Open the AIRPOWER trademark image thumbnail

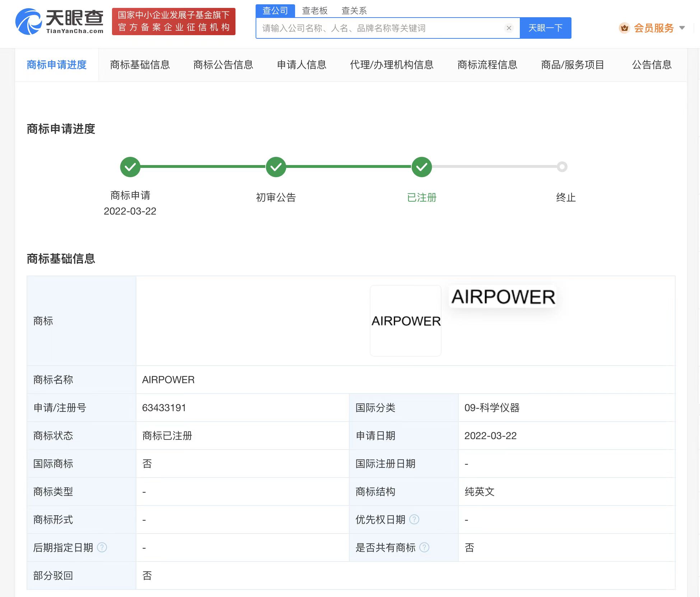pyautogui.click(x=405, y=320)
